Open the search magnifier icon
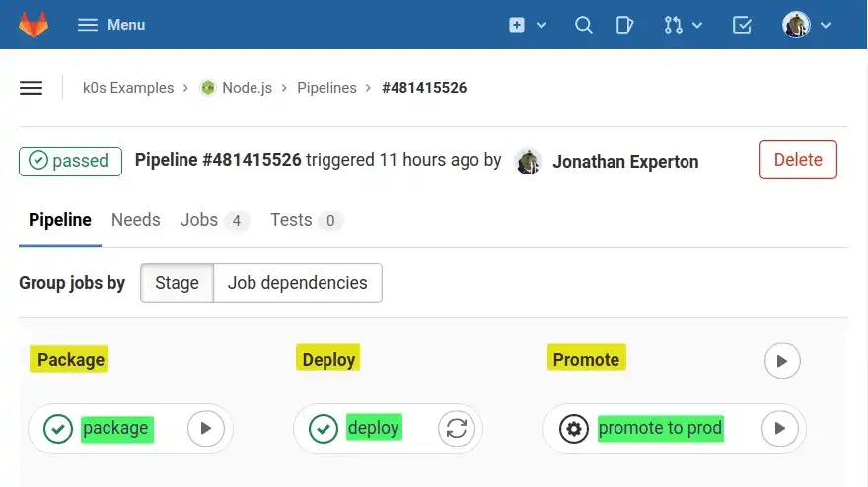The width and height of the screenshot is (868, 487). click(584, 25)
